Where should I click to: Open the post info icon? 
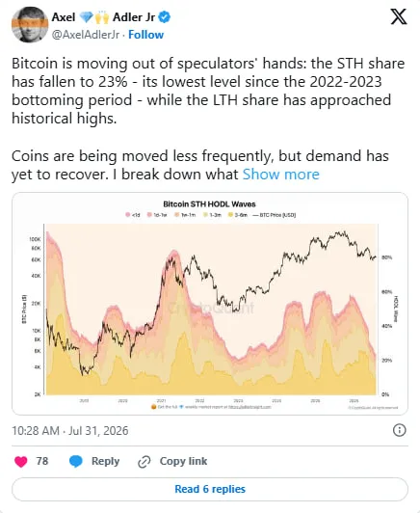tap(399, 430)
